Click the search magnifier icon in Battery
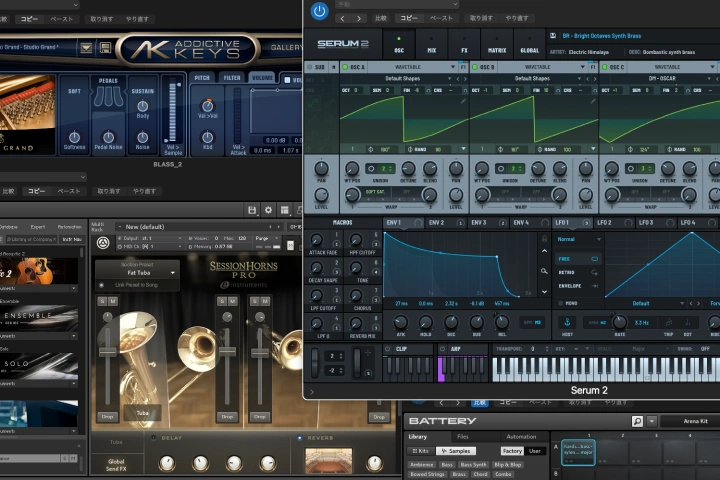 point(637,421)
